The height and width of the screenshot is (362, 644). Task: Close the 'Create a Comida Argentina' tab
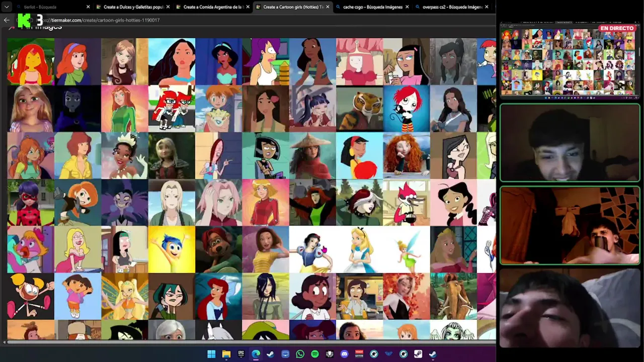tap(248, 7)
